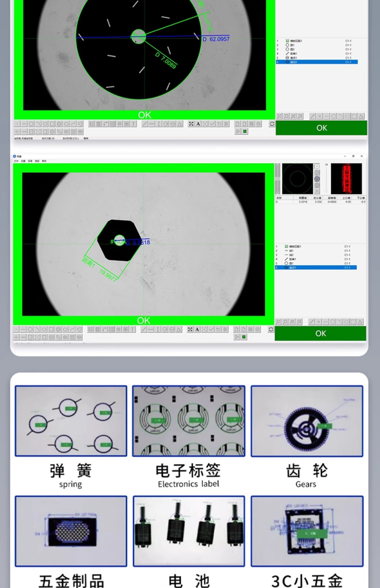
Task: Click the grid # icon in lower toolbar
Action: point(118,329)
